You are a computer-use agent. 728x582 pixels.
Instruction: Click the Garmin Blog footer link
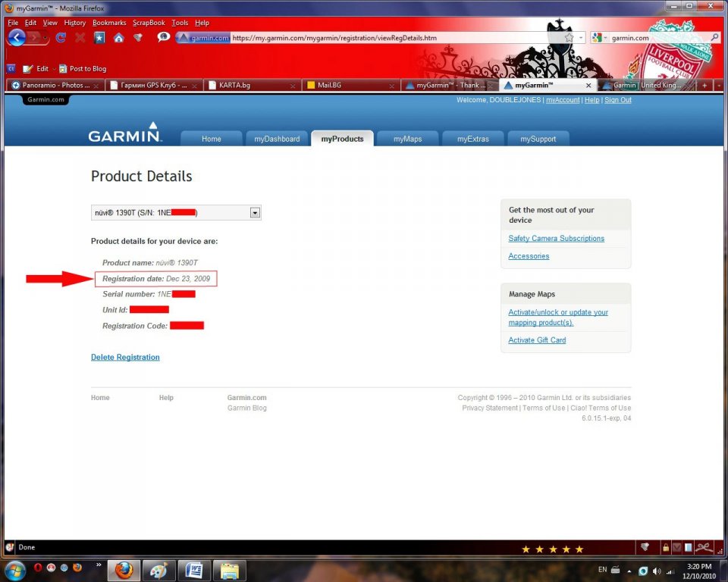(247, 408)
